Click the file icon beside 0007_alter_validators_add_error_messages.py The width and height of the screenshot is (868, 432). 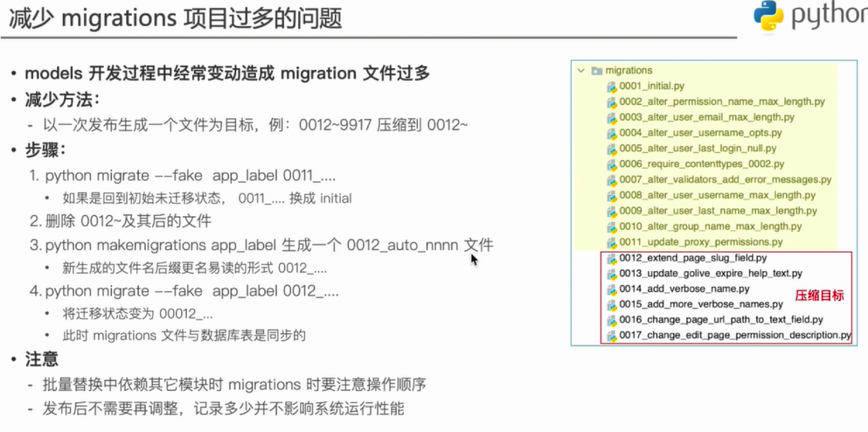pyautogui.click(x=612, y=180)
